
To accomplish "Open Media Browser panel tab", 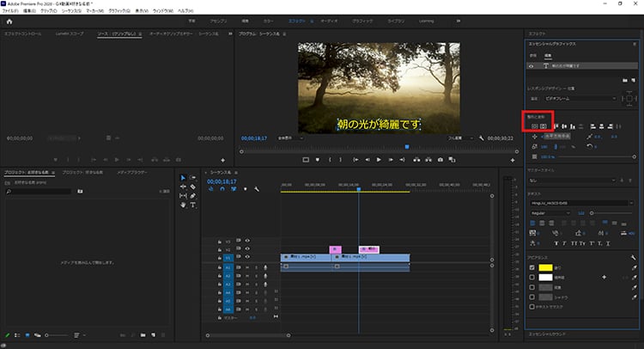I will point(132,172).
